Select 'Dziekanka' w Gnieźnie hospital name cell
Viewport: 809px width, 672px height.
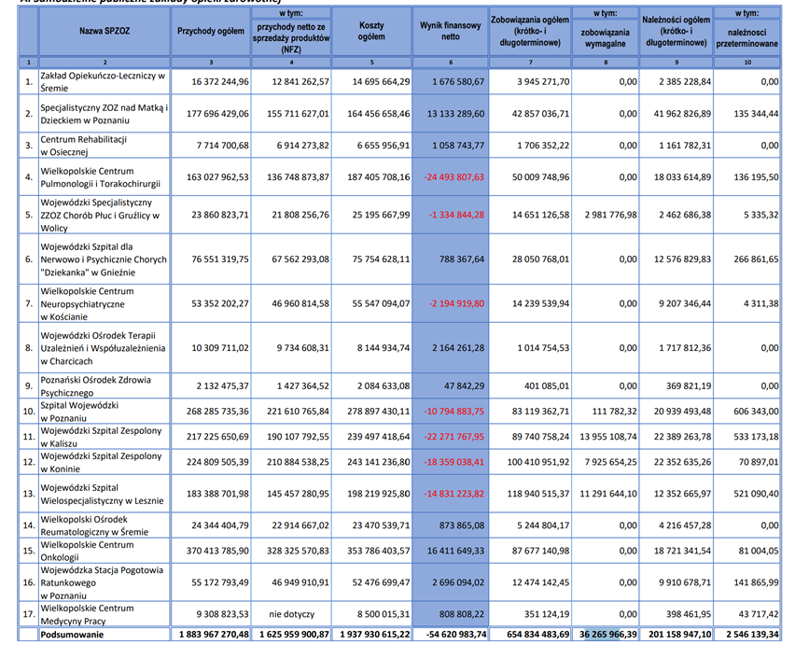[x=105, y=259]
